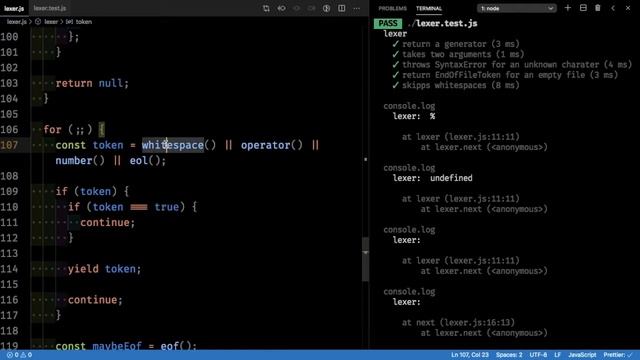Click 'lexer: %' console output
Viewport: 640px width, 360px height.
(x=414, y=116)
